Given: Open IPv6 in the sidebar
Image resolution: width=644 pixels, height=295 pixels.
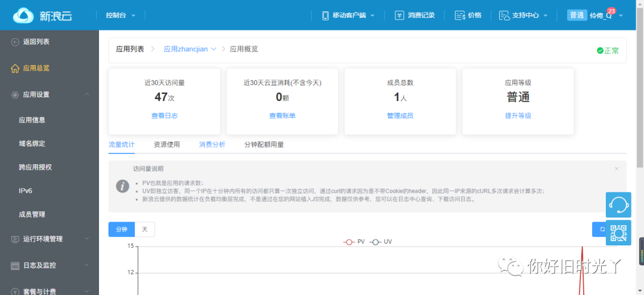Looking at the screenshot, I should click(x=26, y=190).
